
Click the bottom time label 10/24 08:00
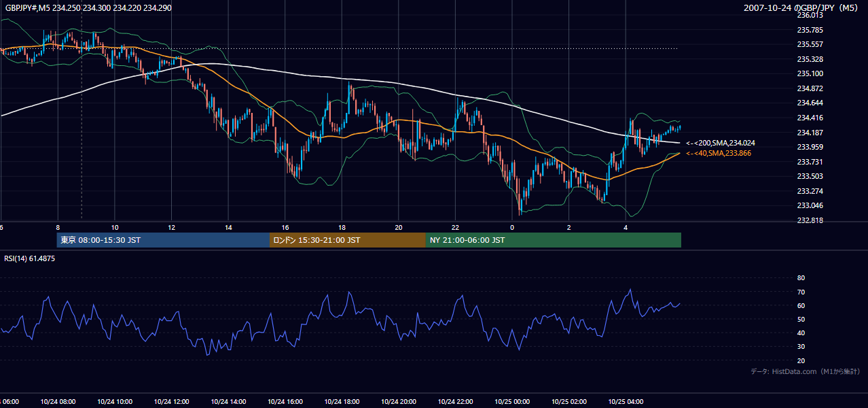click(x=58, y=401)
